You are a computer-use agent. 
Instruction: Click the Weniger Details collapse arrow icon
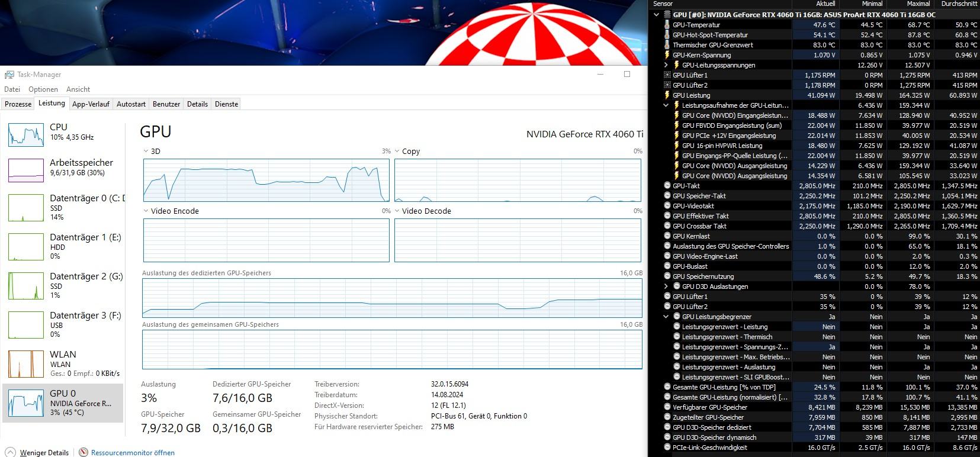(x=9, y=453)
